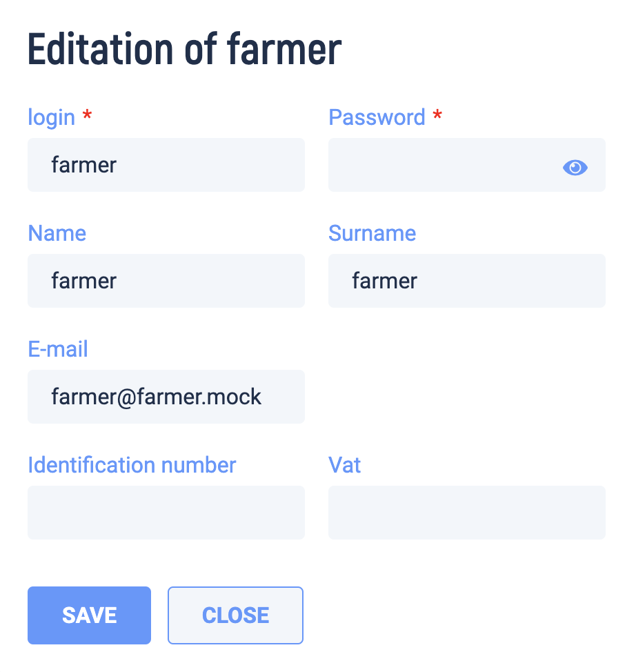Viewport: 636px width, 672px height.
Task: Toggle password visibility with the eye icon
Action: point(575,167)
